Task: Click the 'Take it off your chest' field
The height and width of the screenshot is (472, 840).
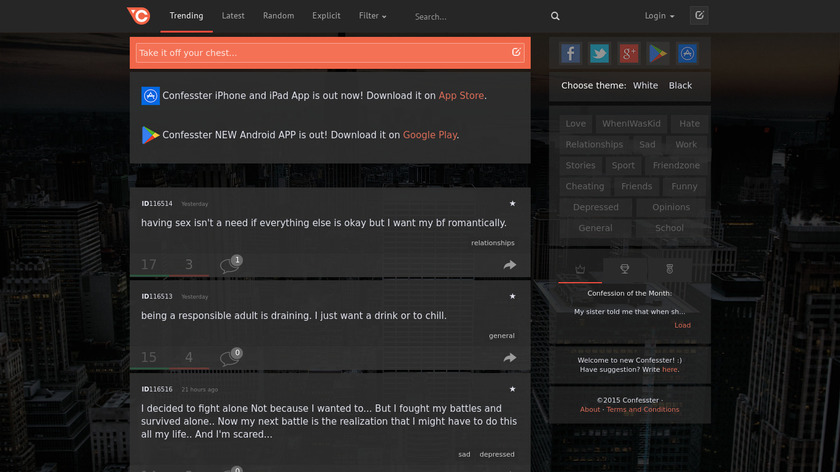Action: (x=330, y=53)
